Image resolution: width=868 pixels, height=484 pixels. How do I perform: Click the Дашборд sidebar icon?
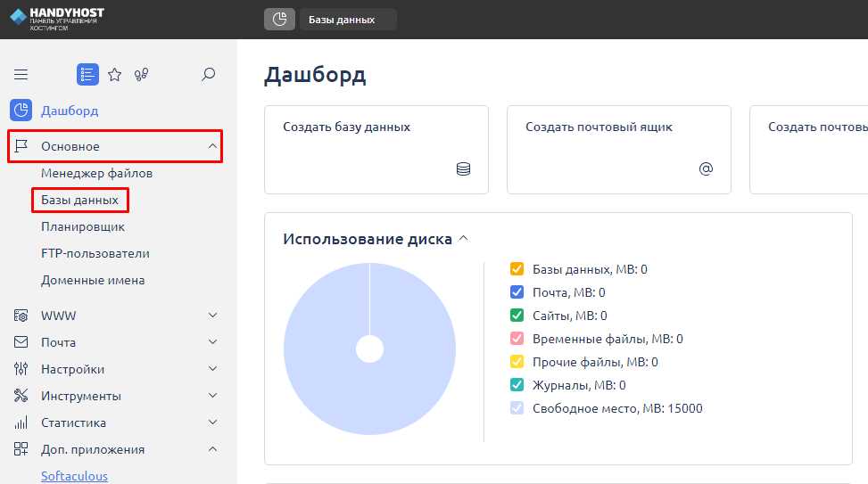click(21, 110)
